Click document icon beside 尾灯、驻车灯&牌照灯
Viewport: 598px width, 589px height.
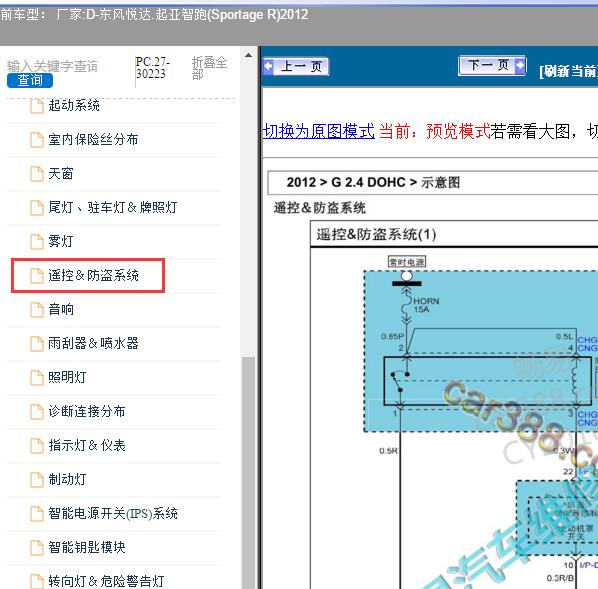(37, 208)
